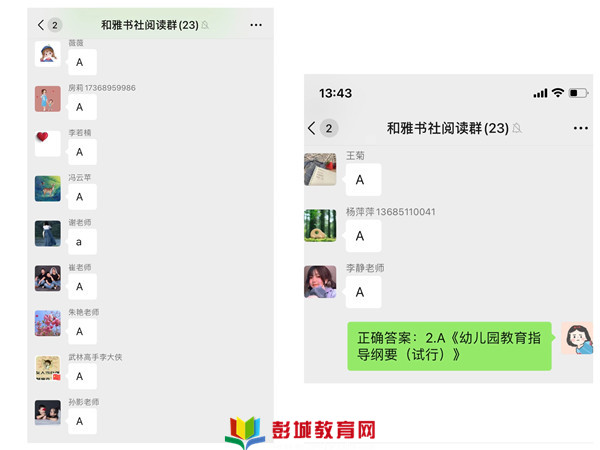Tap 谢老师's lowercase a message

[x=82, y=242]
